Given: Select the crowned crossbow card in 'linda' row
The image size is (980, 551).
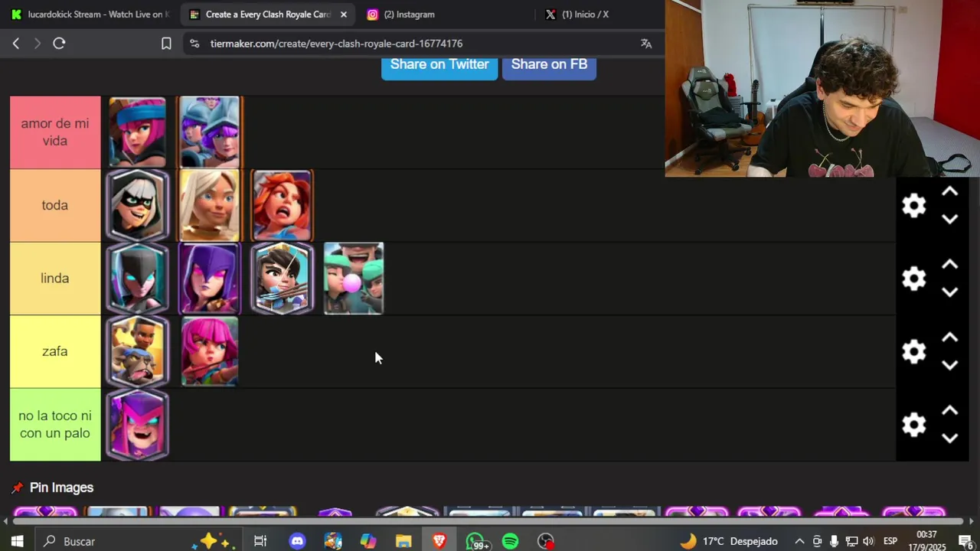Looking at the screenshot, I should point(283,279).
